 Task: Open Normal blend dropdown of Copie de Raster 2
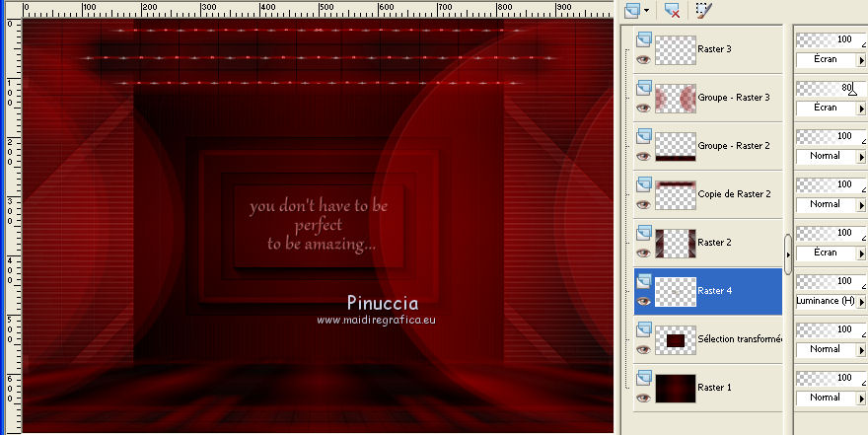tap(831, 204)
